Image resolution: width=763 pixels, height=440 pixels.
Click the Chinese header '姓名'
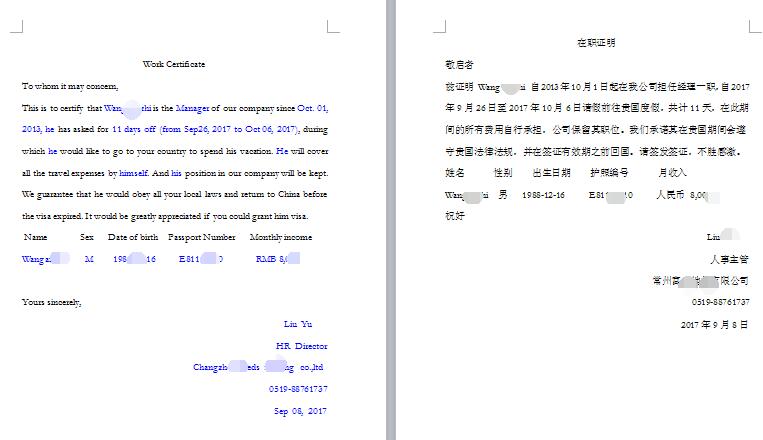point(454,172)
